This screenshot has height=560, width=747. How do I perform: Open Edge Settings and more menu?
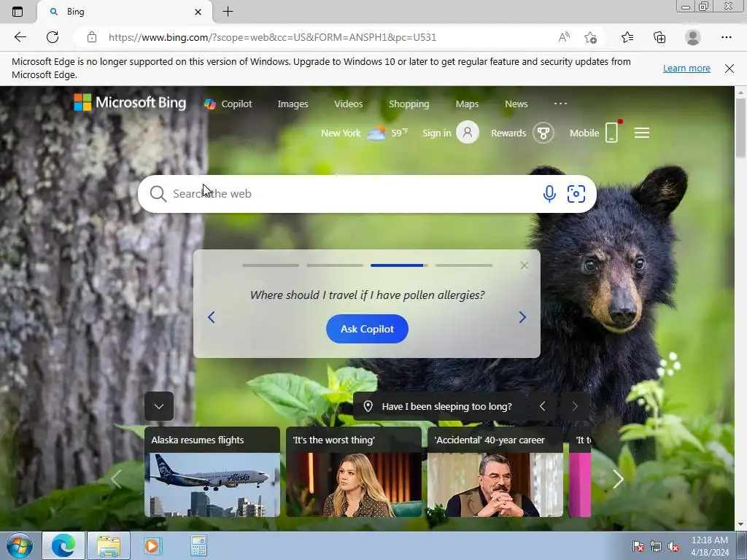pyautogui.click(x=726, y=37)
